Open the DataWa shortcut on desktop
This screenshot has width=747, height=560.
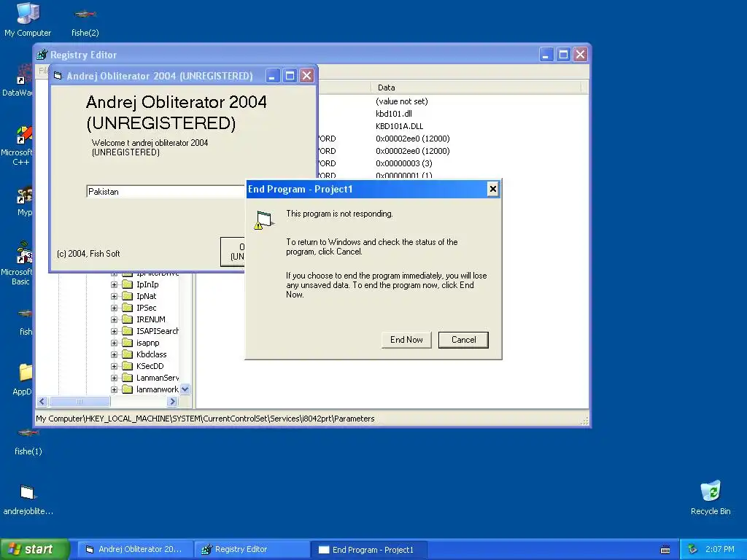point(19,81)
